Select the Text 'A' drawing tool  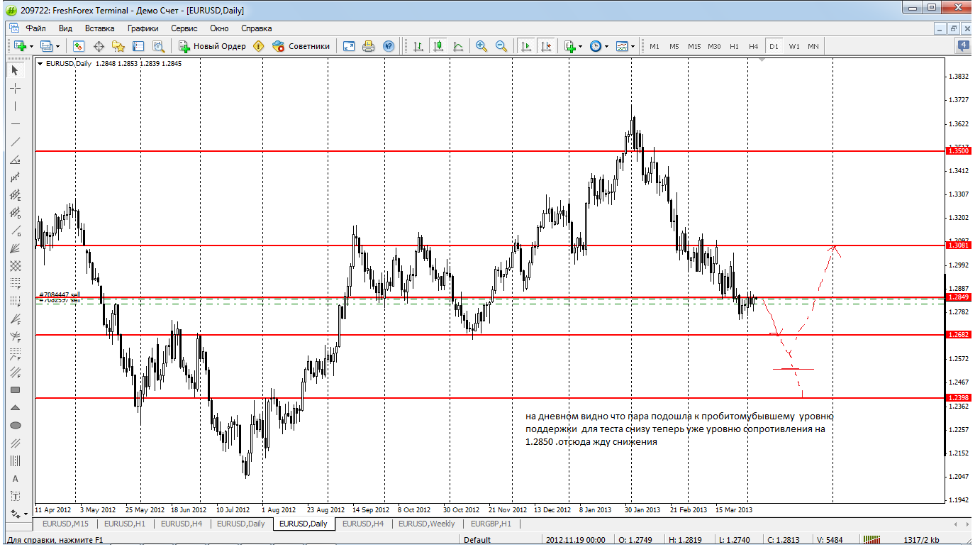[16, 479]
